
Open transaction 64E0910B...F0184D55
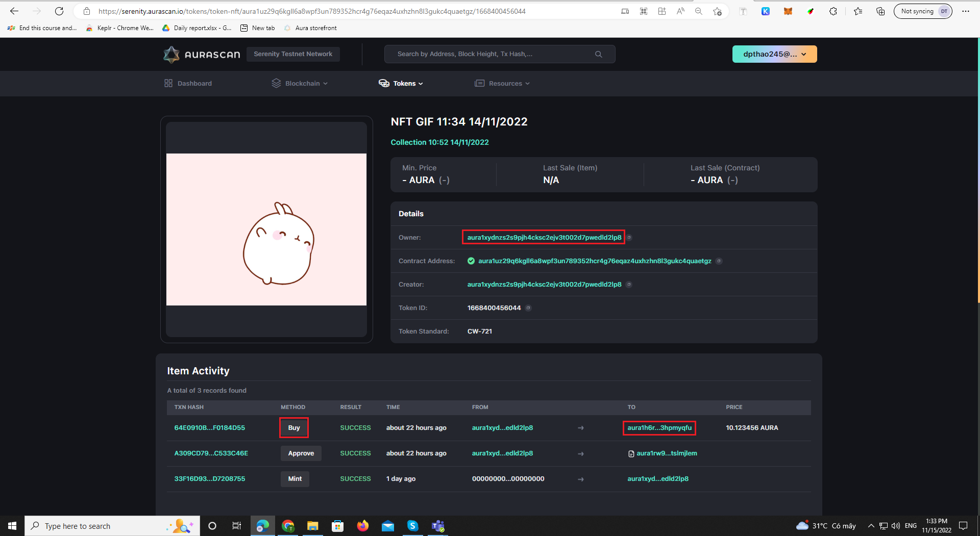click(209, 428)
